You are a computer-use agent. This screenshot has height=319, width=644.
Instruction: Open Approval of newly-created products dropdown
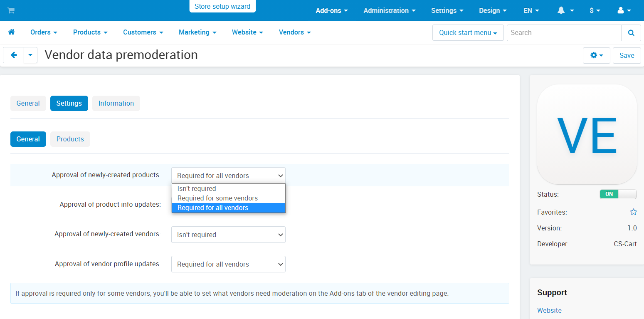point(228,176)
